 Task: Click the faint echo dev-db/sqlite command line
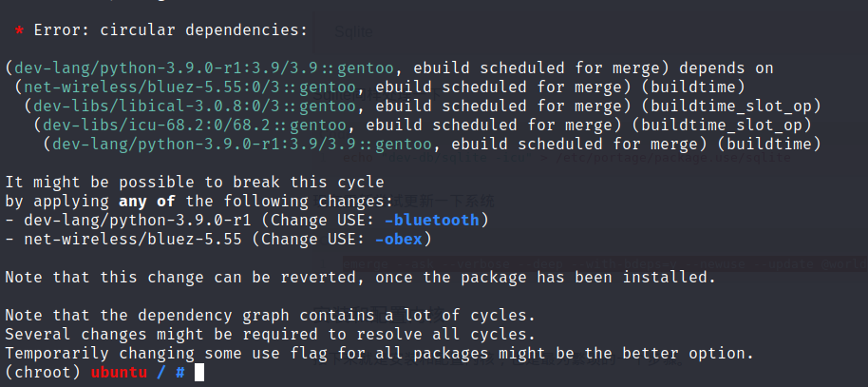[x=567, y=158]
